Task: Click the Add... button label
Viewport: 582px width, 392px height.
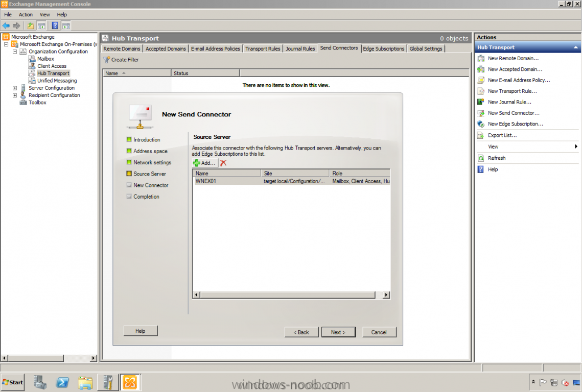Action: click(x=208, y=163)
